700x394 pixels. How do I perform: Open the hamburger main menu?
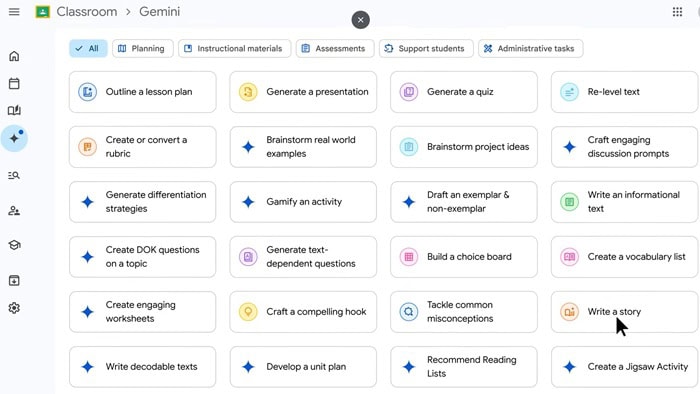(14, 12)
